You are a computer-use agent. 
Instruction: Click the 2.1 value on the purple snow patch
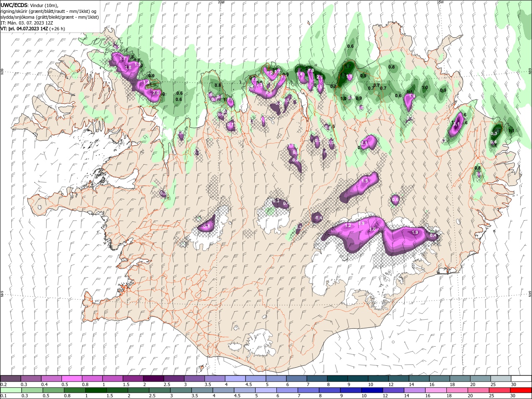pyautogui.click(x=365, y=143)
